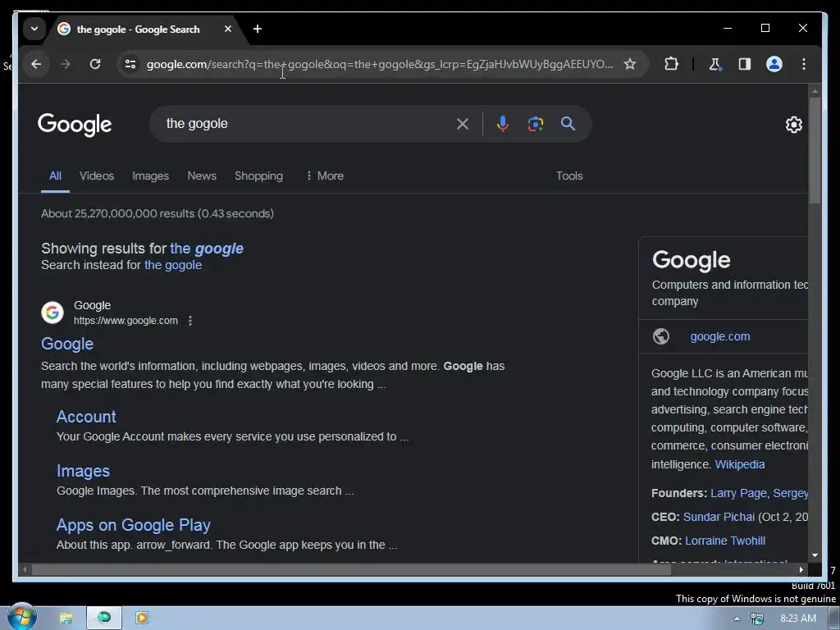Open corrected search 'the google' link
This screenshot has width=840, height=630.
pos(206,249)
